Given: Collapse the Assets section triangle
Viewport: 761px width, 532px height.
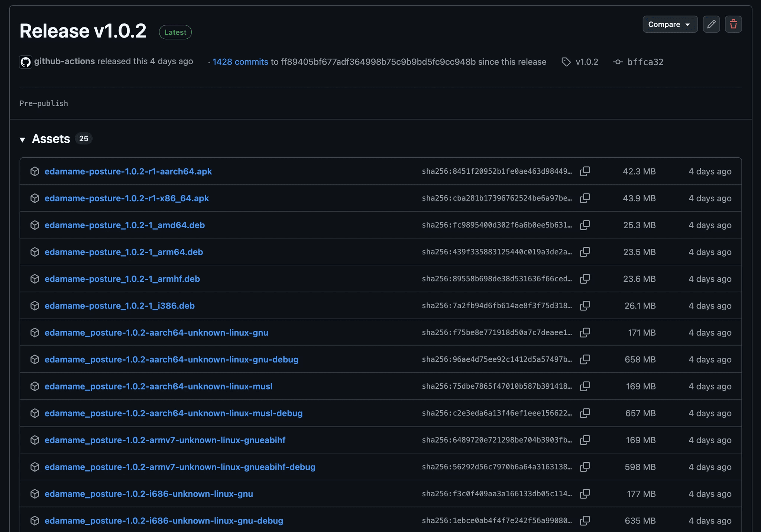Looking at the screenshot, I should point(23,140).
